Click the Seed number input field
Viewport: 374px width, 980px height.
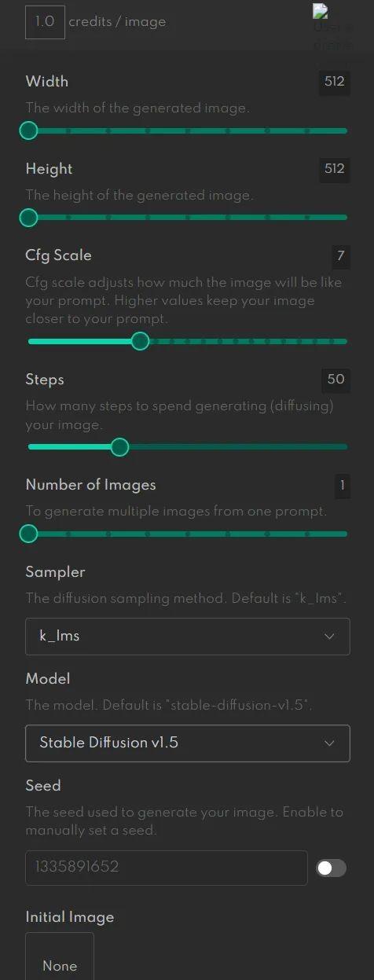(167, 868)
